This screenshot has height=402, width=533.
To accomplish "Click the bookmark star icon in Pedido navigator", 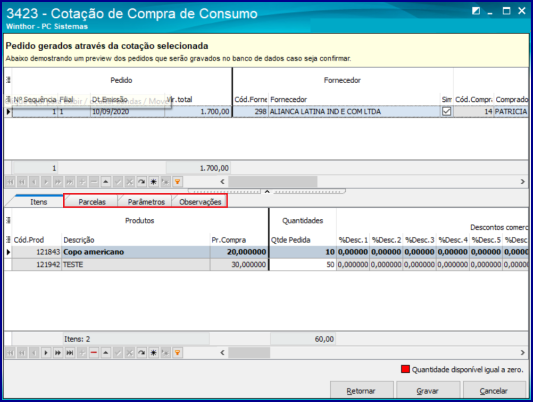I will (x=153, y=182).
